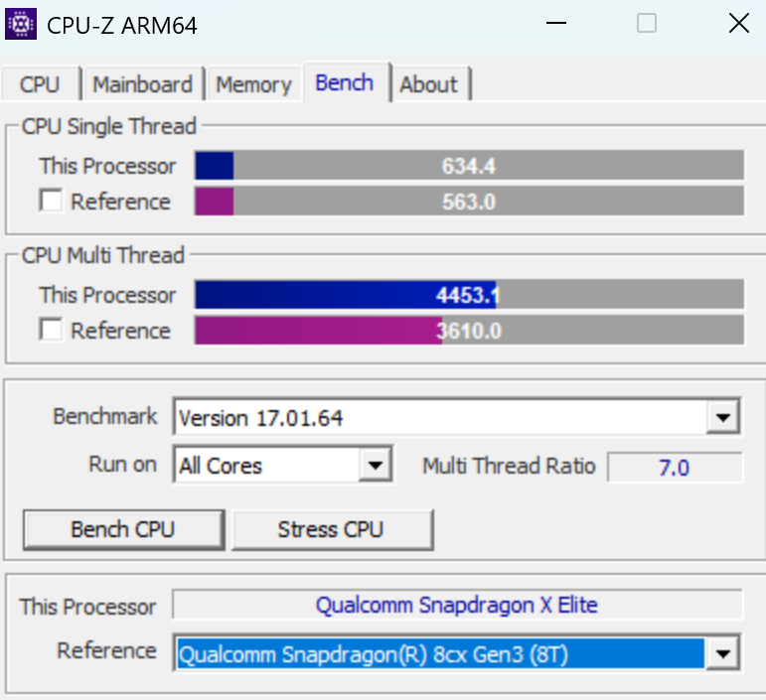The width and height of the screenshot is (766, 700).
Task: Click the multi thread 4453.1 score bar
Action: [x=469, y=295]
